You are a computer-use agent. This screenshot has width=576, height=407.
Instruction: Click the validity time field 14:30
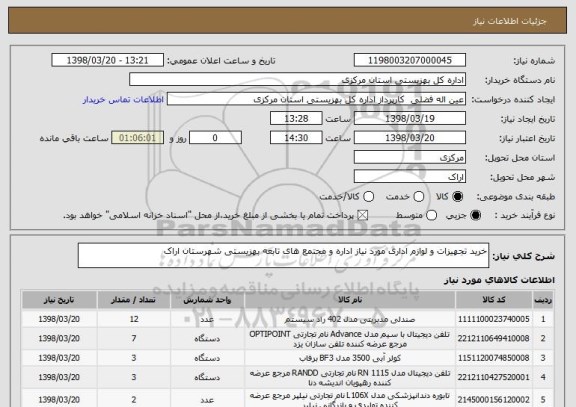coord(296,138)
